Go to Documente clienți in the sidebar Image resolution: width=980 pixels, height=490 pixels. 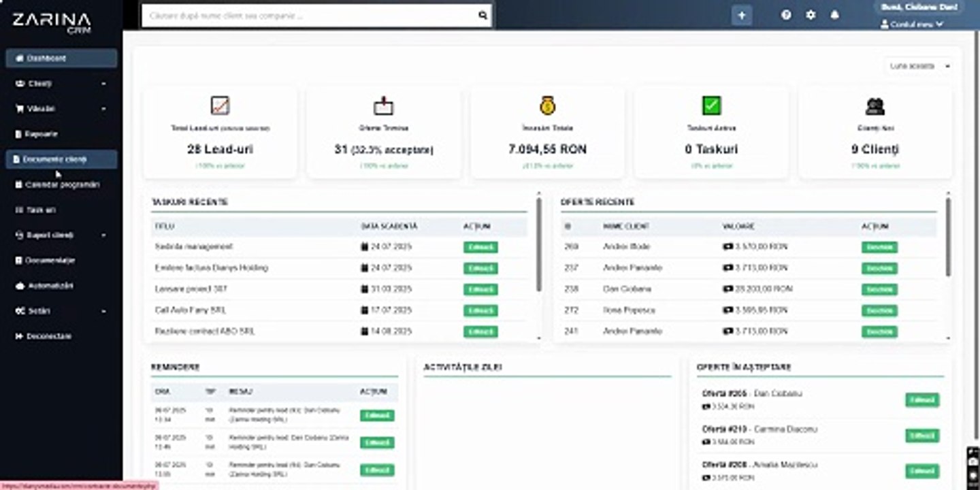(x=61, y=159)
